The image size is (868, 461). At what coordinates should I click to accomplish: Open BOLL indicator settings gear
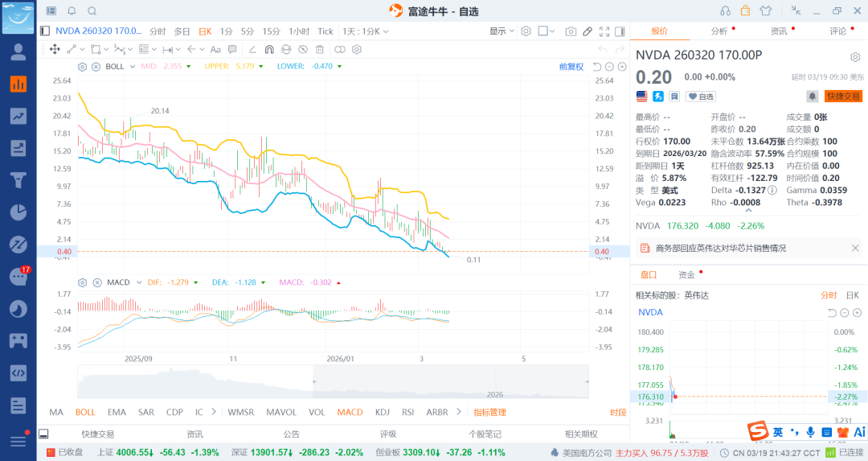click(x=83, y=67)
